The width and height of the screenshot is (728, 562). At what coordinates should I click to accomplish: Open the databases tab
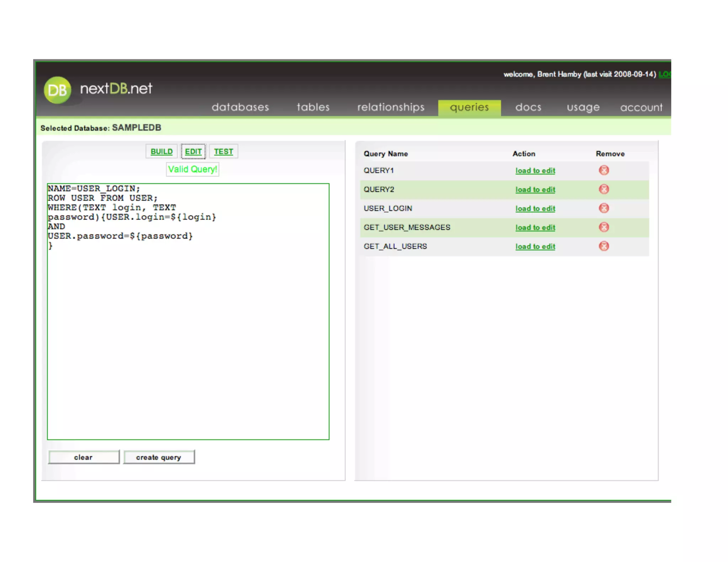click(240, 107)
